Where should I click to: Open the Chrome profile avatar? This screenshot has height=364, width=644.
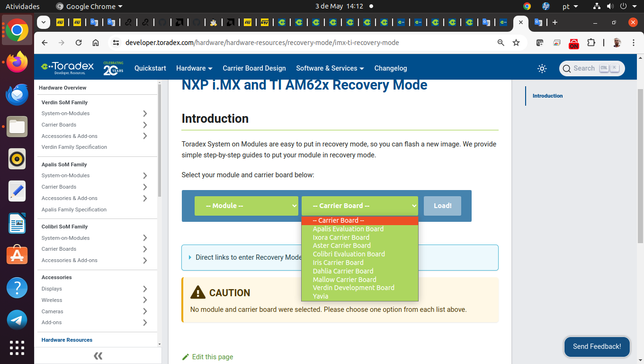click(617, 43)
